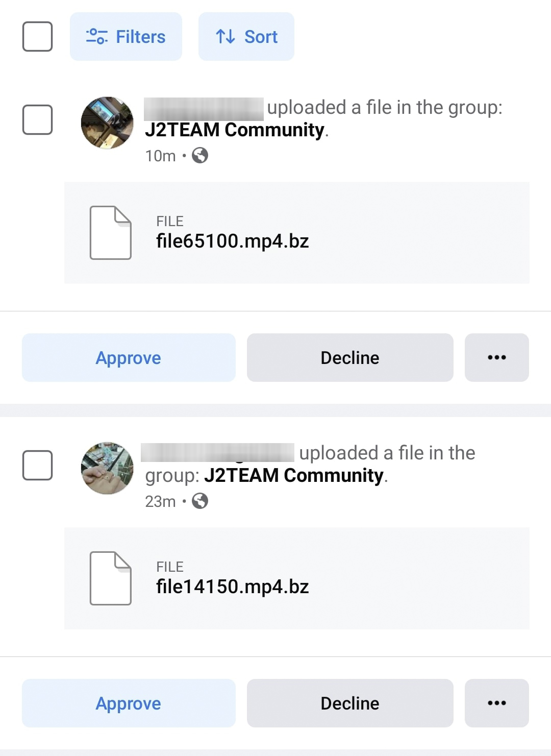Open more options for file65100.mp4.bz post

click(x=496, y=357)
